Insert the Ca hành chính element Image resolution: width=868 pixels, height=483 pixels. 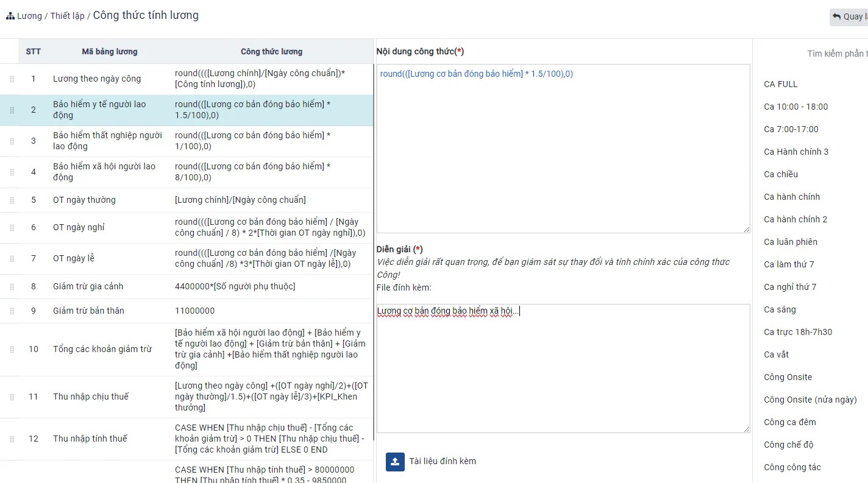[x=792, y=197]
